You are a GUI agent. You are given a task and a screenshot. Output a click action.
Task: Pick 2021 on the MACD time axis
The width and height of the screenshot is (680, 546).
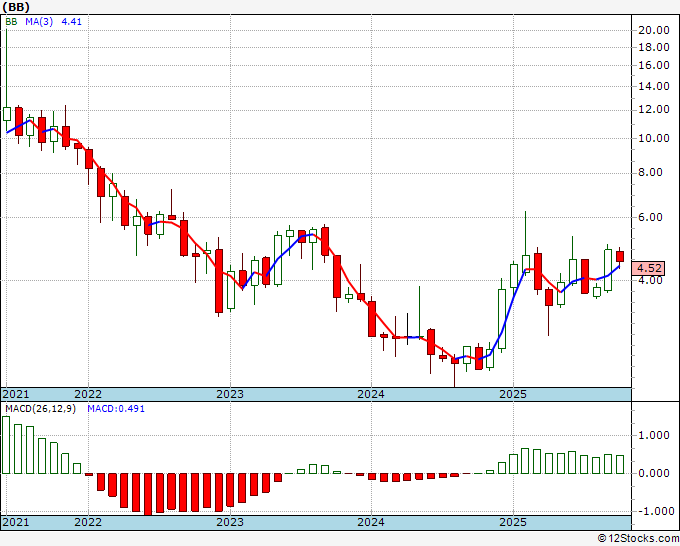click(16, 522)
